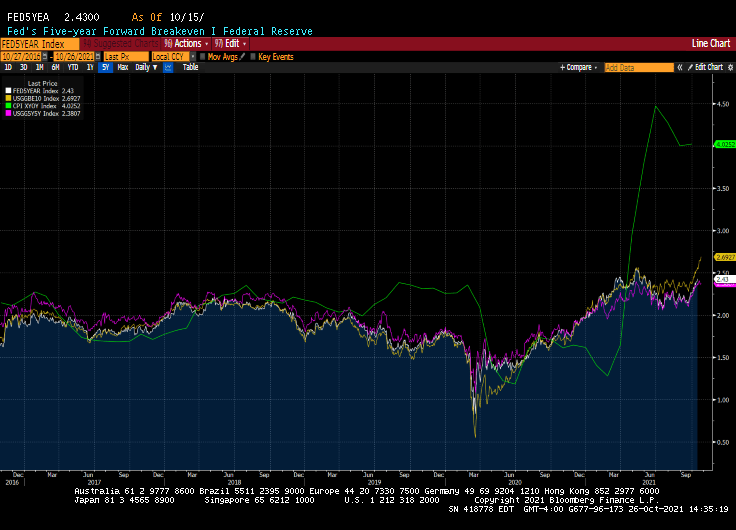
Task: Open end date calendar picker
Action: tap(96, 56)
